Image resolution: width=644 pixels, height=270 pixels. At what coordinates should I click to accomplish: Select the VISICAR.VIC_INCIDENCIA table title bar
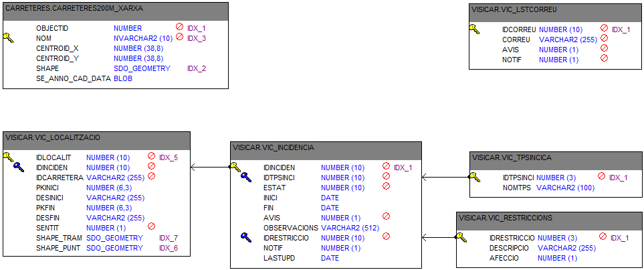tap(326, 147)
